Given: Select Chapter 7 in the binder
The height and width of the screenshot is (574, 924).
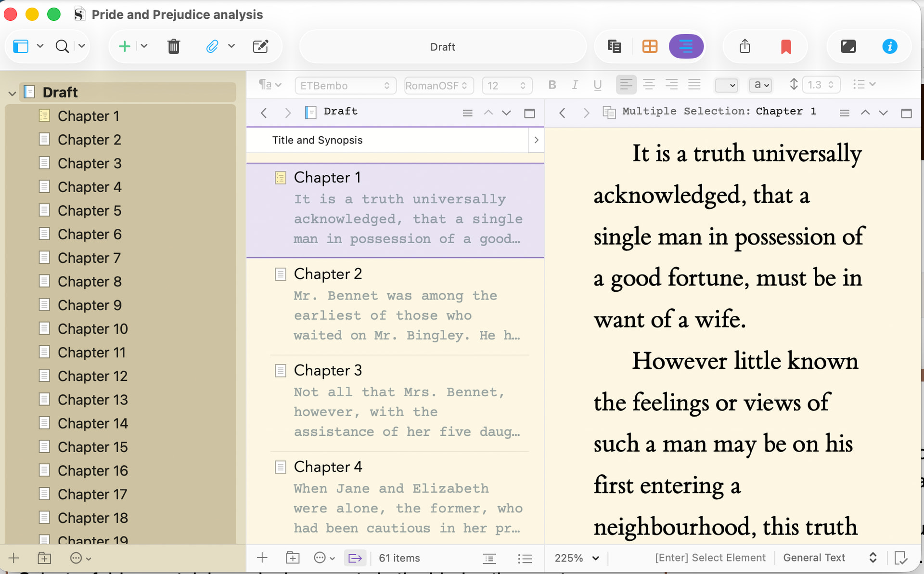Looking at the screenshot, I should (x=89, y=258).
